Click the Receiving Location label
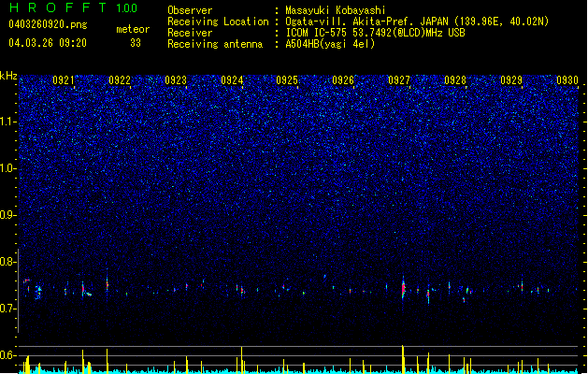The image size is (588, 374). [218, 22]
